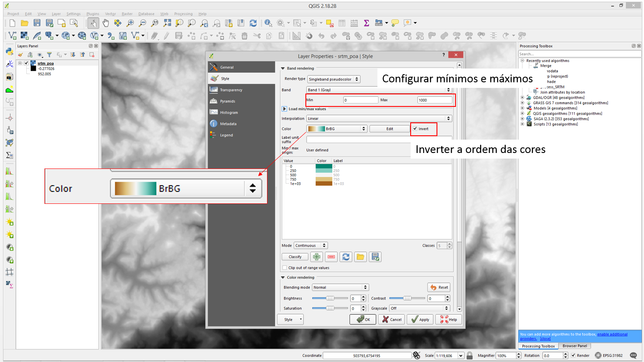644x362 pixels.
Task: Click the load color map folder icon
Action: point(360,257)
